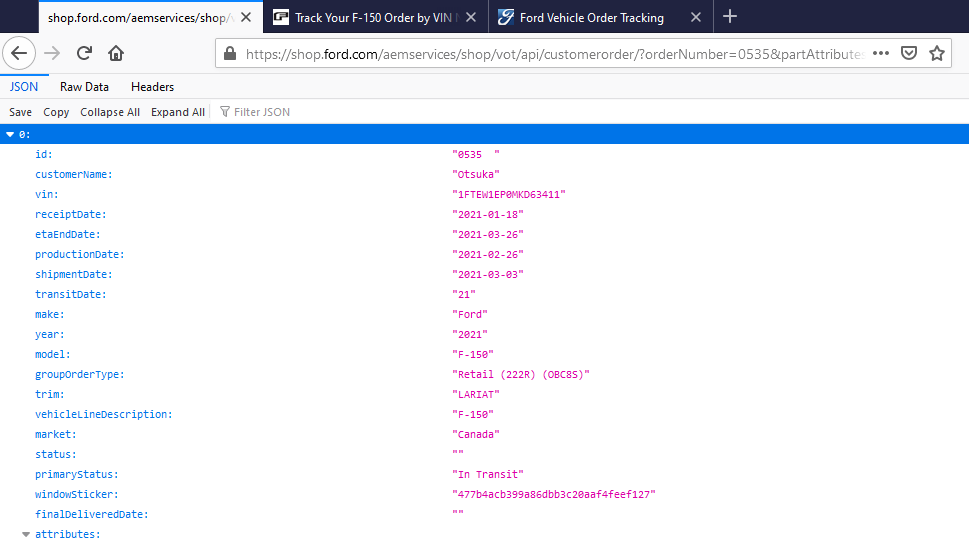The height and width of the screenshot is (543, 969).
Task: Bookmark this page with the star icon
Action: click(937, 53)
